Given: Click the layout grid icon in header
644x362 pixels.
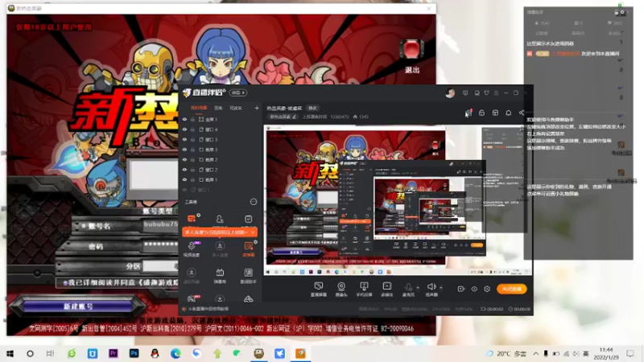Looking at the screenshot, I should tap(495, 113).
